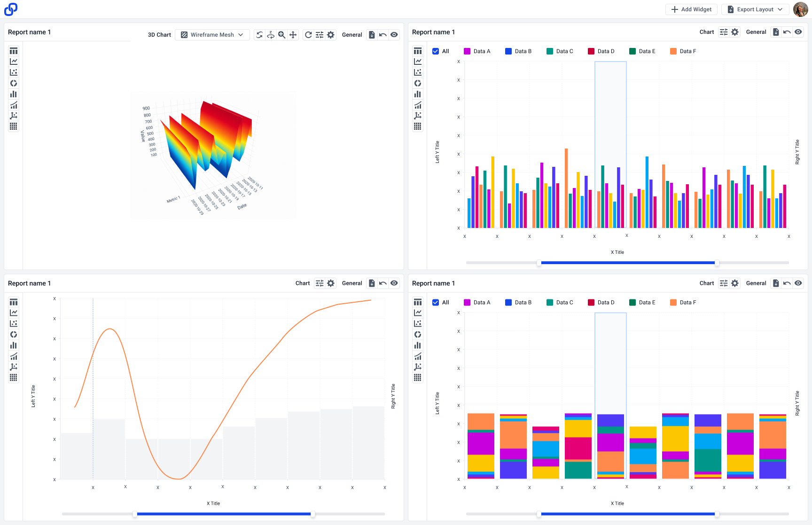Switch to bar chart icon in 3D chart widget sidebar
Screen dimensions: 812x525
pos(14,94)
